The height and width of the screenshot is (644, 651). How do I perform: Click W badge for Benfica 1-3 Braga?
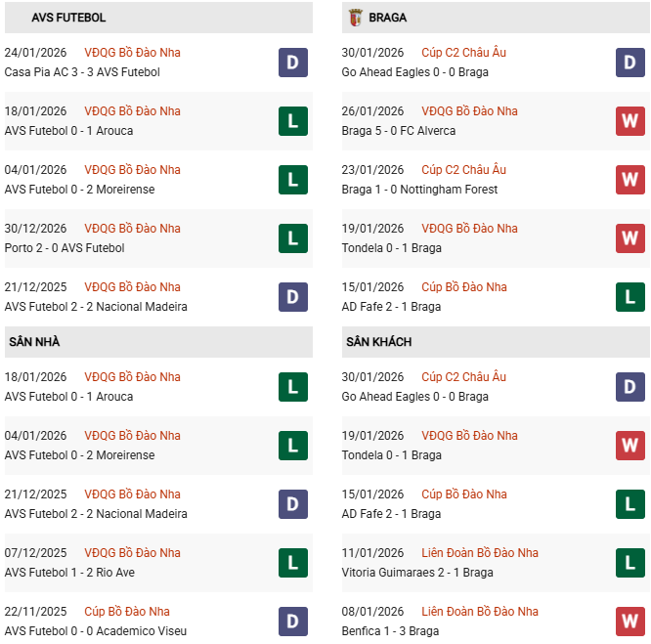(630, 622)
